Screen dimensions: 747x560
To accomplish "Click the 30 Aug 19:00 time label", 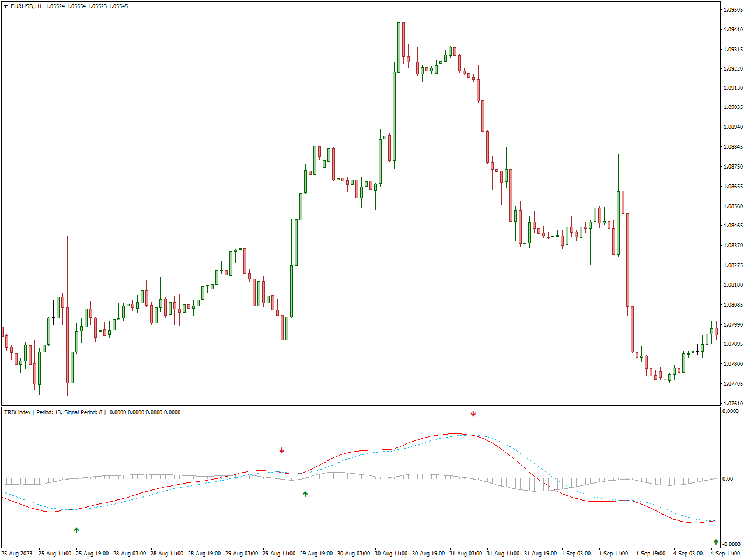I will 428,554.
